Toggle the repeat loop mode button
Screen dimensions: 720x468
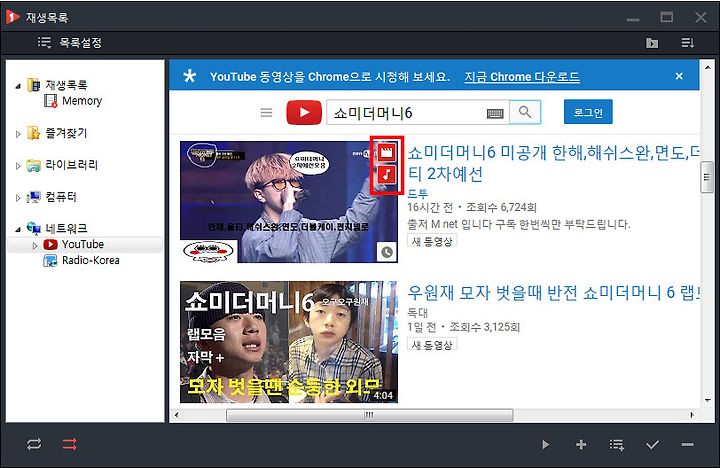tap(34, 444)
